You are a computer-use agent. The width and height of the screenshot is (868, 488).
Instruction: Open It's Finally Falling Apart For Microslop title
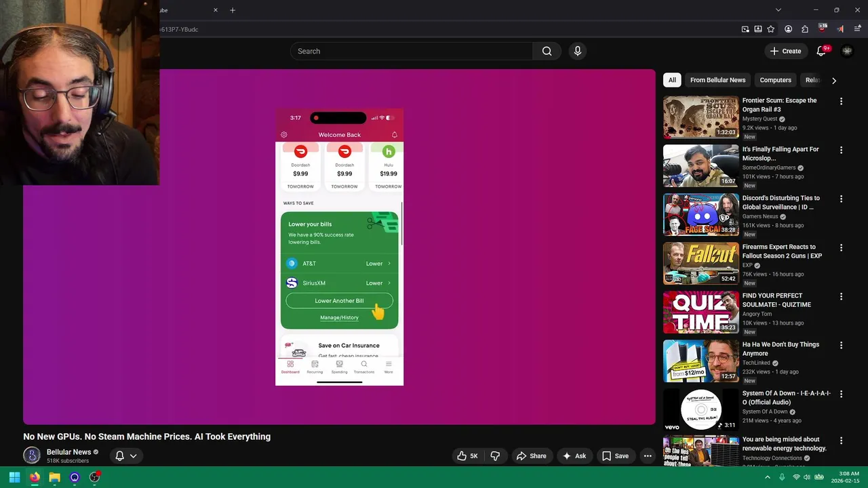(x=781, y=153)
